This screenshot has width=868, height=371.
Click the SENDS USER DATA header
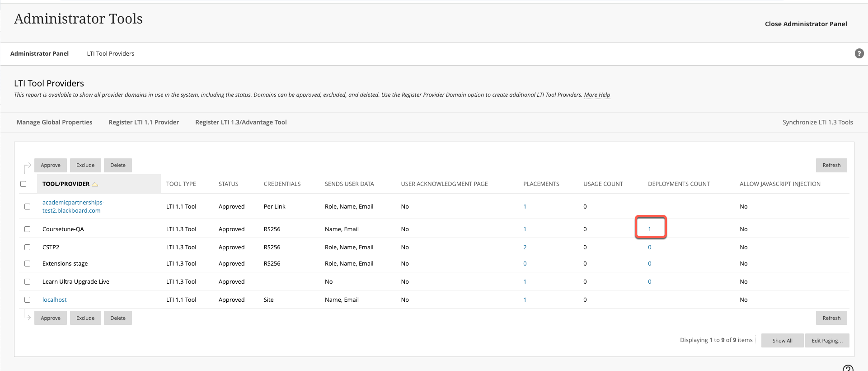point(349,184)
